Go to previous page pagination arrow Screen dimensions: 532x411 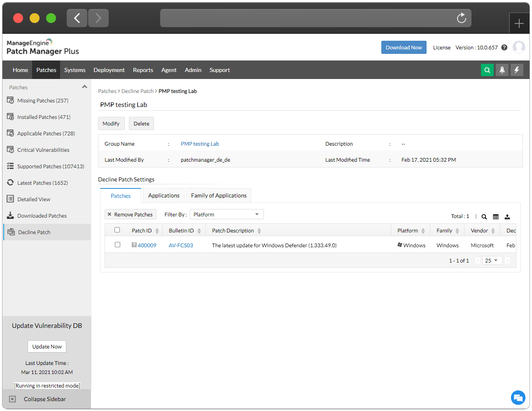tap(478, 260)
